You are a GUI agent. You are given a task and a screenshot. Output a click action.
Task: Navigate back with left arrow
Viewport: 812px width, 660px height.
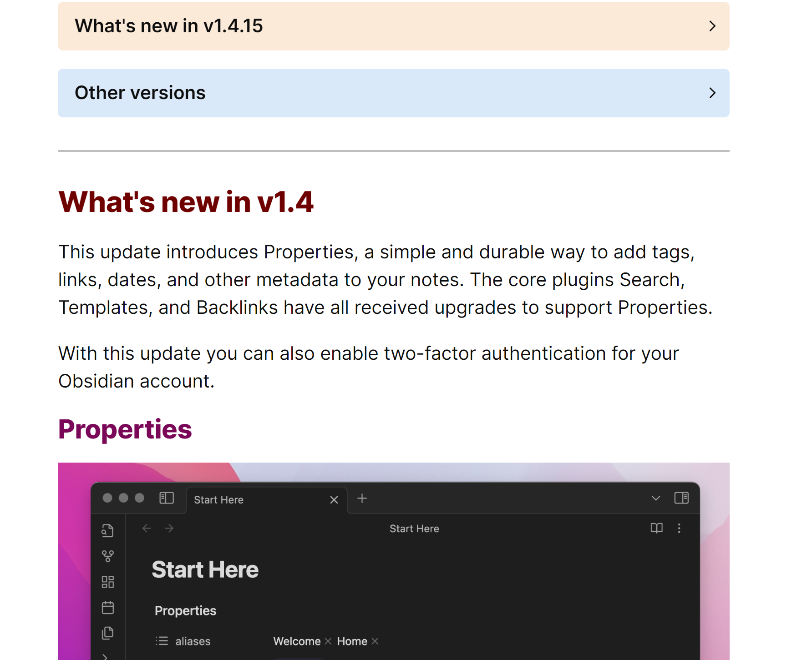(x=147, y=528)
